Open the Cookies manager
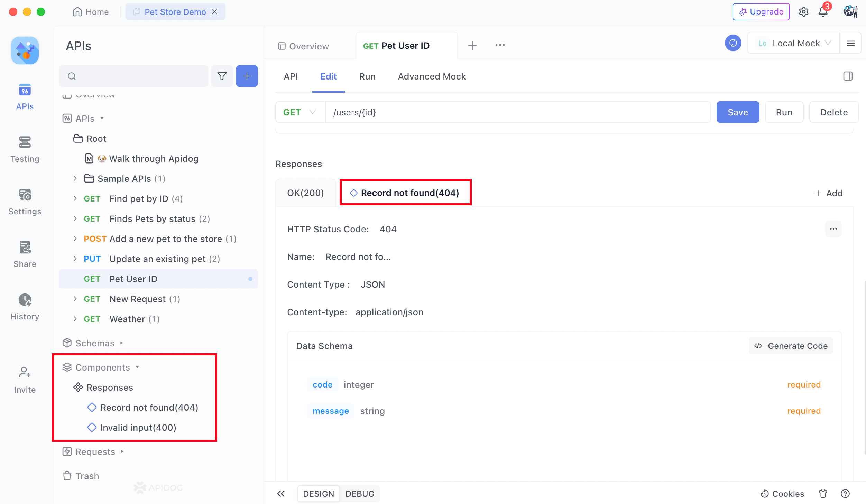The height and width of the screenshot is (504, 866). tap(783, 494)
